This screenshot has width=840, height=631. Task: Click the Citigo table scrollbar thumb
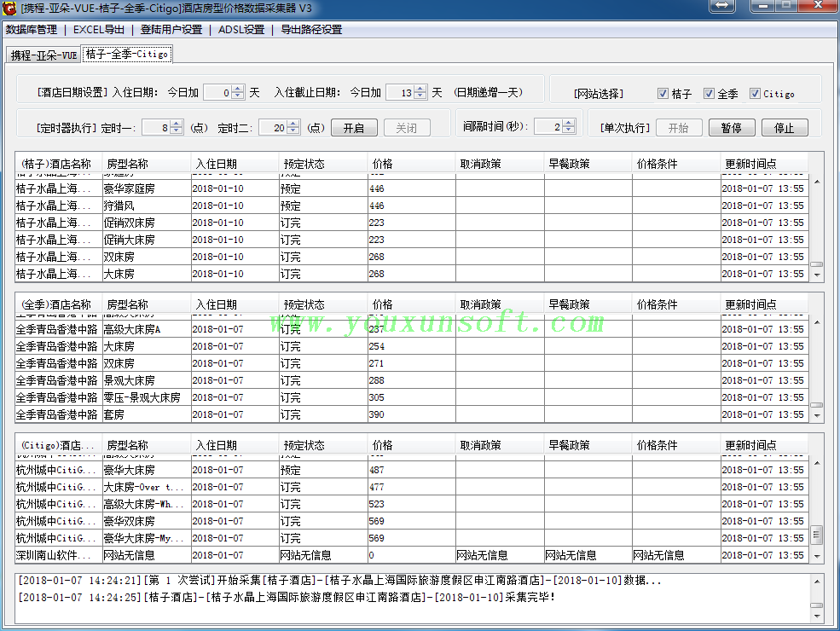[816, 535]
